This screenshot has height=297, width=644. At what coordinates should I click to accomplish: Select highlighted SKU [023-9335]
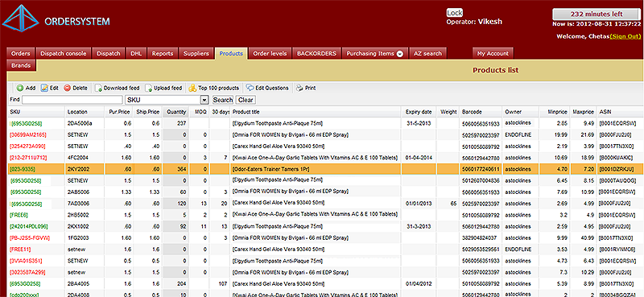tap(23, 169)
